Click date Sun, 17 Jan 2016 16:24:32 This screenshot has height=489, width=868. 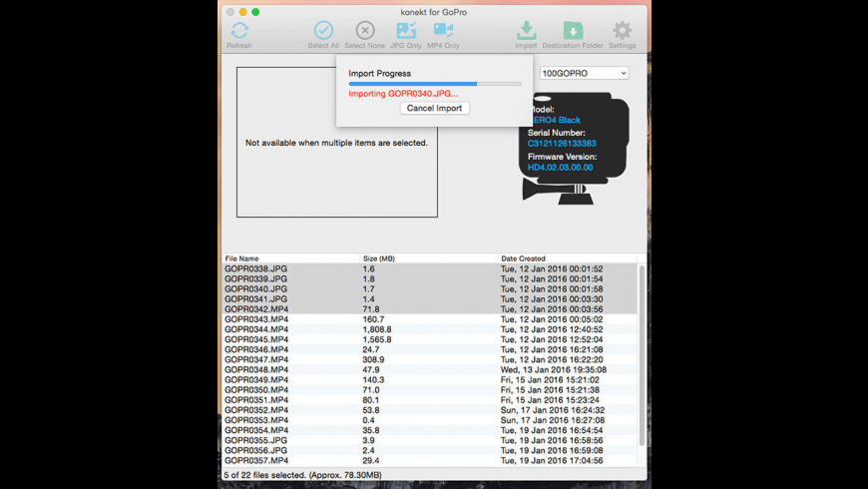(x=553, y=410)
